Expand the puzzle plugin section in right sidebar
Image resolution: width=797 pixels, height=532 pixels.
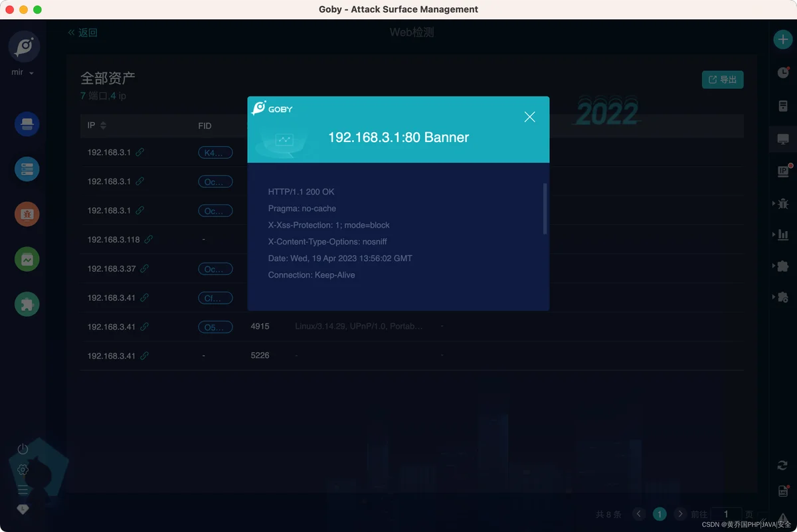[x=782, y=266]
